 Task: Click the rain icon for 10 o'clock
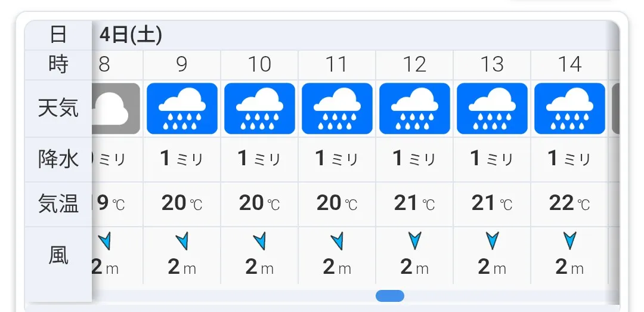[x=259, y=109]
